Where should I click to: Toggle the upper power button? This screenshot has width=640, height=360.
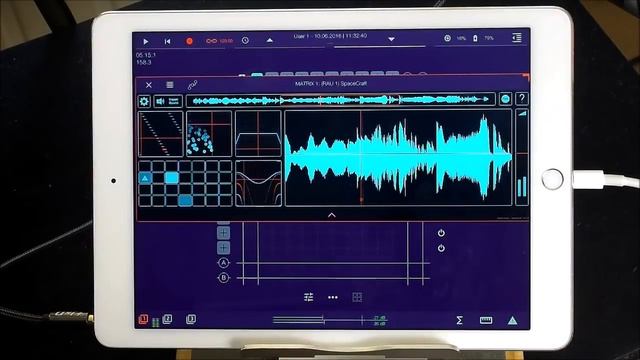tap(441, 233)
